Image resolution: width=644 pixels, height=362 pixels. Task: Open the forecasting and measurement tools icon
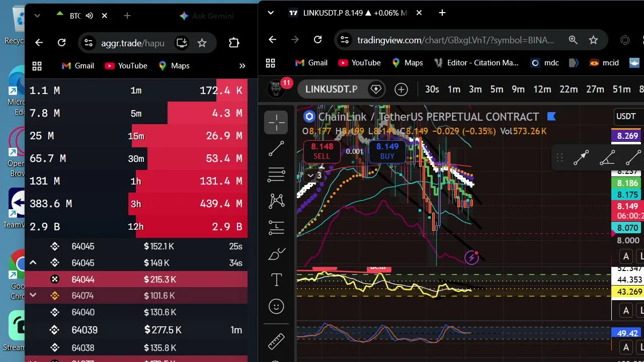276,228
